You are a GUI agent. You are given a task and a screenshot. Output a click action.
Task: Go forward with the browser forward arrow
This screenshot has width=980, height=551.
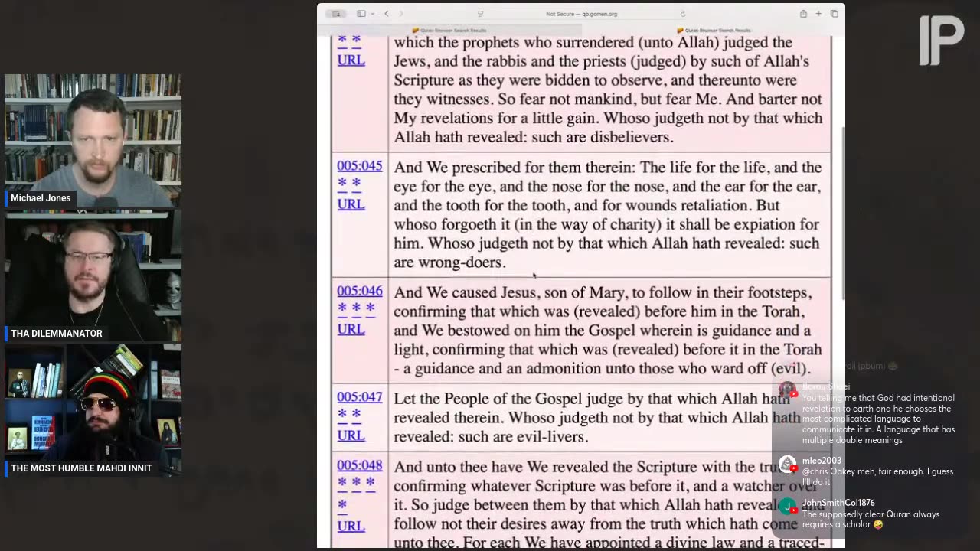[400, 14]
